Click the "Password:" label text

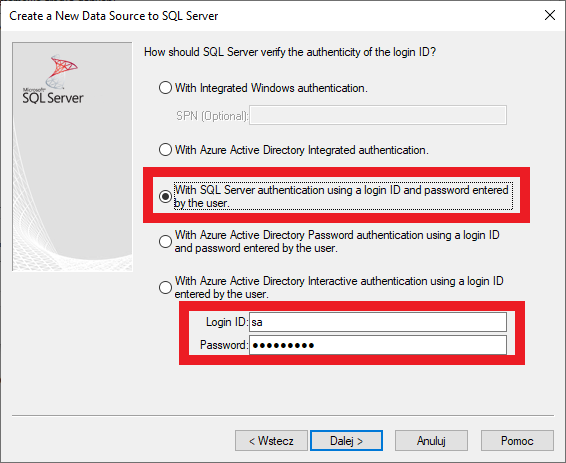click(x=224, y=345)
